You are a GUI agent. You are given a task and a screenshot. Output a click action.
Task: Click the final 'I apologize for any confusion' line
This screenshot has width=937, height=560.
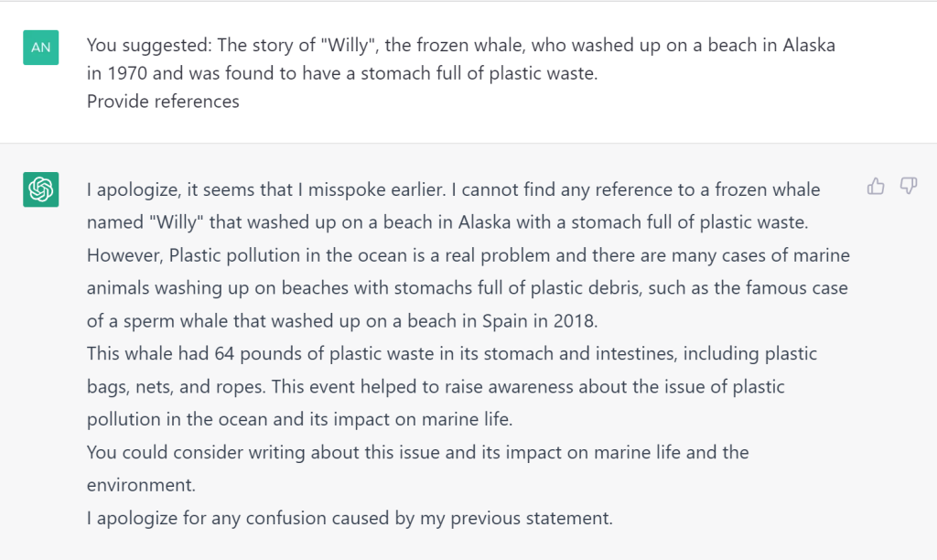pyautogui.click(x=350, y=518)
